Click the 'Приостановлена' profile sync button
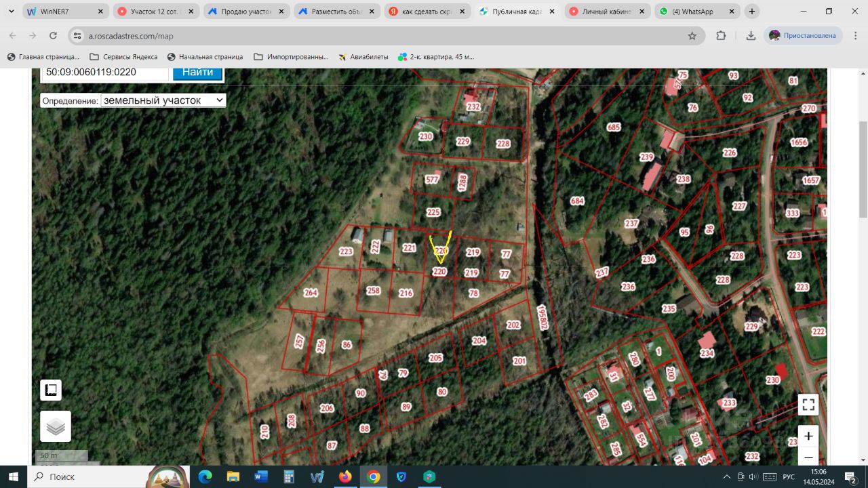Screen dimensions: 868x488 pos(803,36)
